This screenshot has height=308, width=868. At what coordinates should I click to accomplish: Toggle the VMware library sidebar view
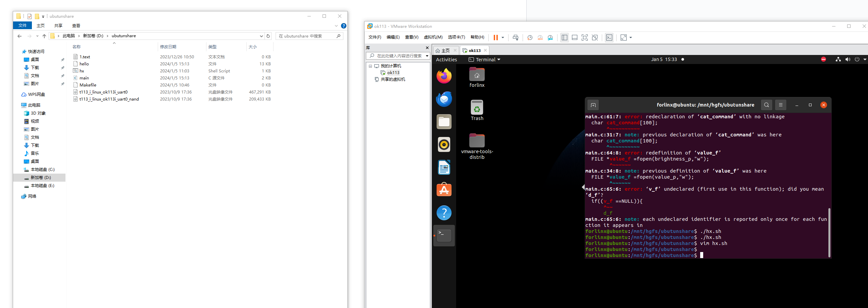coord(565,38)
